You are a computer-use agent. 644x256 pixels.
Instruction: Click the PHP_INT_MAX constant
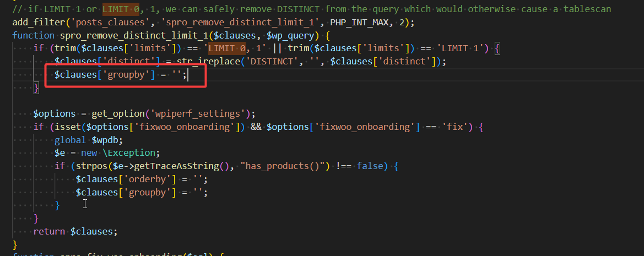point(362,22)
